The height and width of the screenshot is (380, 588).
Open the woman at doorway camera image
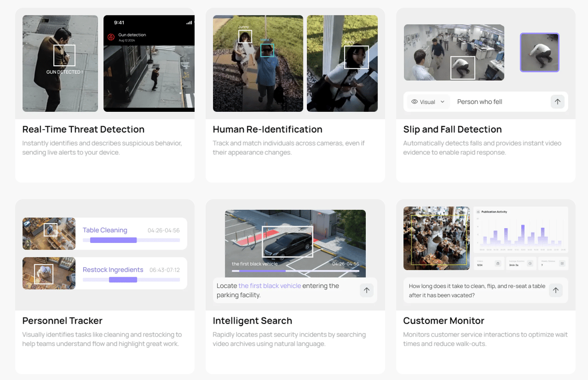pos(342,63)
